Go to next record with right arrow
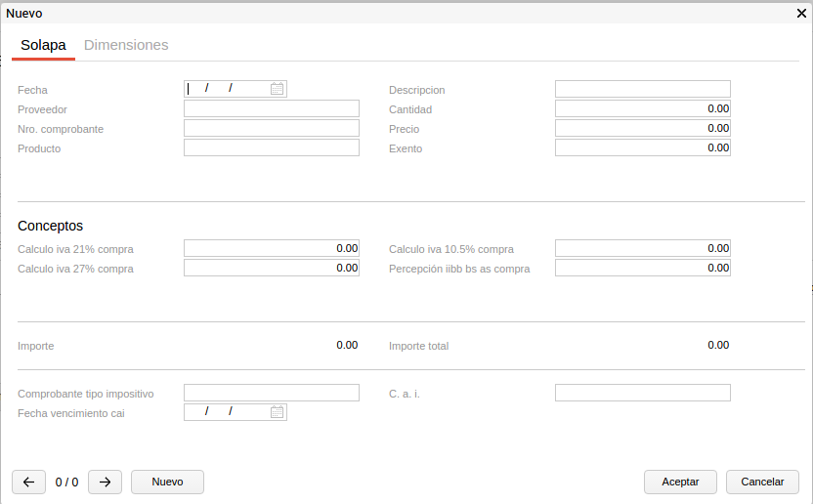Image resolution: width=813 pixels, height=504 pixels. 105,482
